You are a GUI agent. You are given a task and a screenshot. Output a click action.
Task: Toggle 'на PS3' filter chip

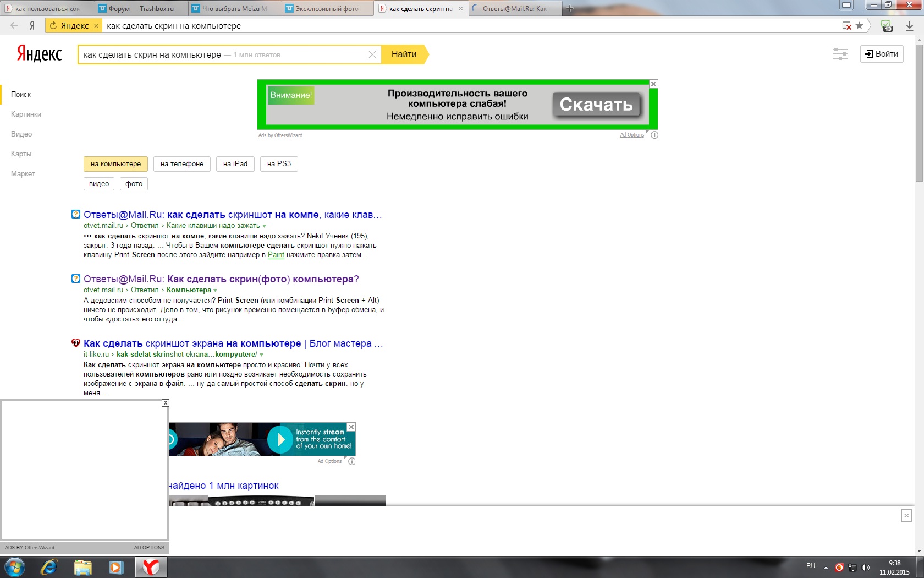click(279, 164)
